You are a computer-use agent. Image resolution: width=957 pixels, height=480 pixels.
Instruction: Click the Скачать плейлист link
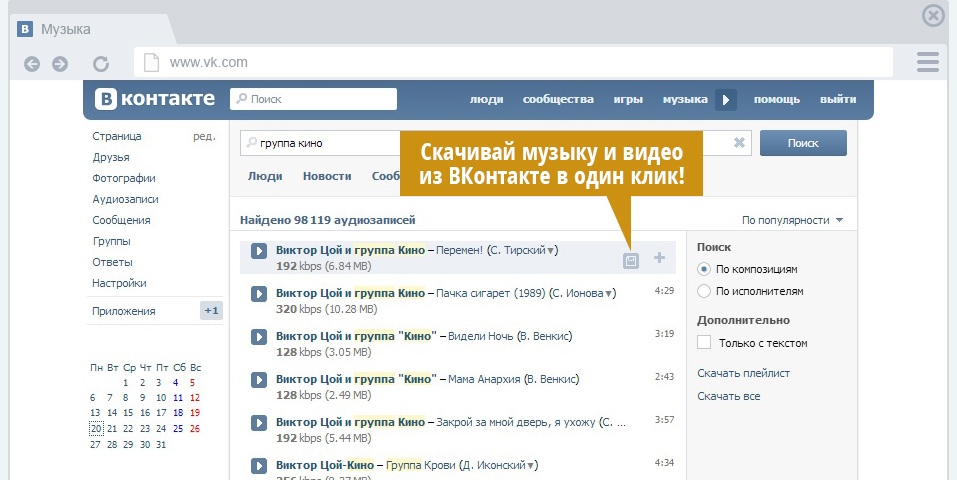(743, 373)
